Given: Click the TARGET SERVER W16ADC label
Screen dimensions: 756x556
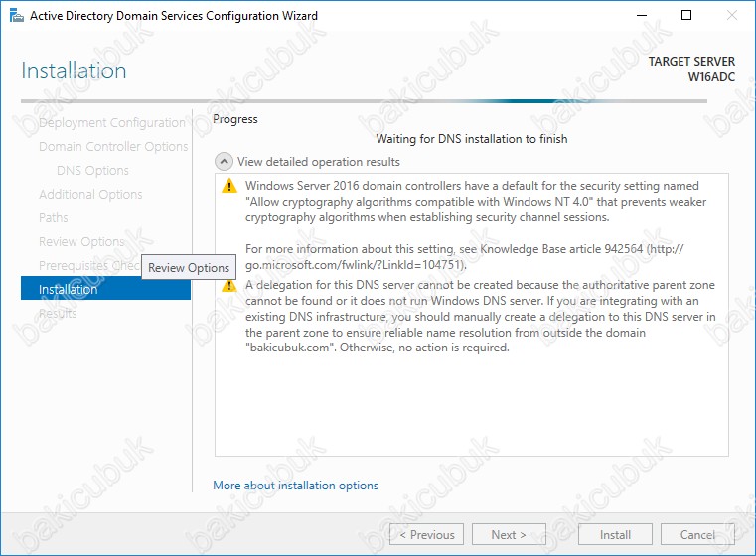Looking at the screenshot, I should (x=691, y=69).
